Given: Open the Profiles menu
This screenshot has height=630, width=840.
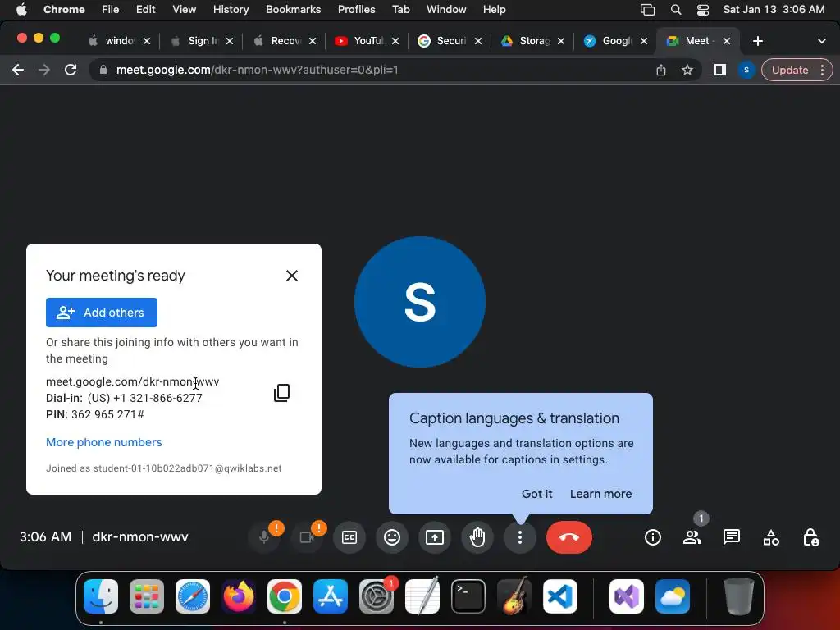Looking at the screenshot, I should (x=356, y=10).
